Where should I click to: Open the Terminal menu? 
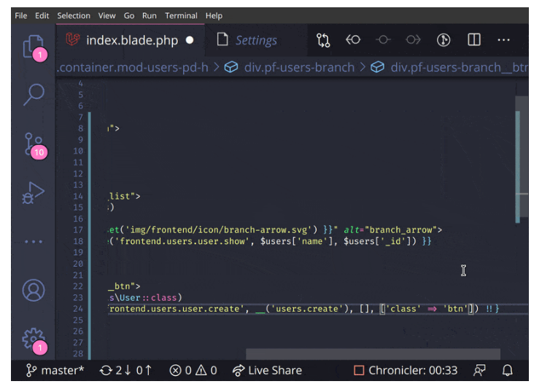point(181,16)
